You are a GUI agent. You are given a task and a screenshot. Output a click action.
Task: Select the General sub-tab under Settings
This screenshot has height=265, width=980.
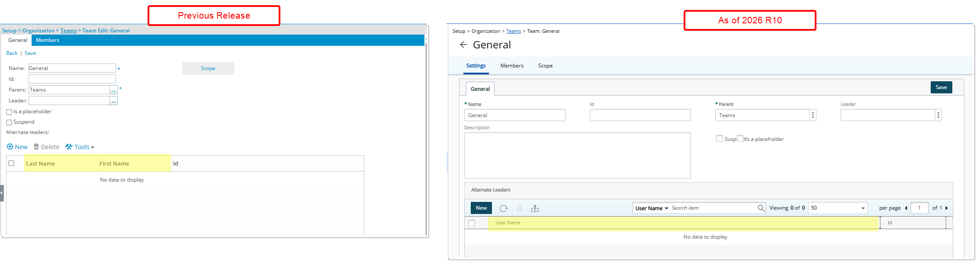(480, 89)
